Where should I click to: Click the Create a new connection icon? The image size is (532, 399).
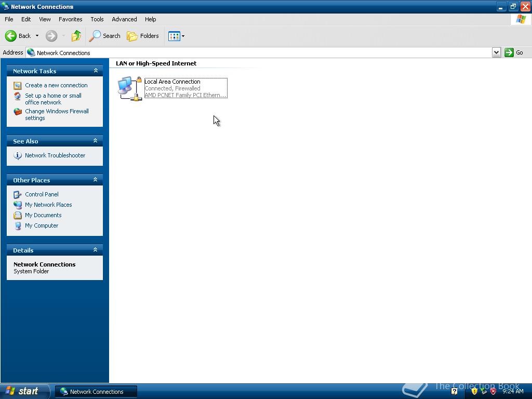tap(18, 86)
